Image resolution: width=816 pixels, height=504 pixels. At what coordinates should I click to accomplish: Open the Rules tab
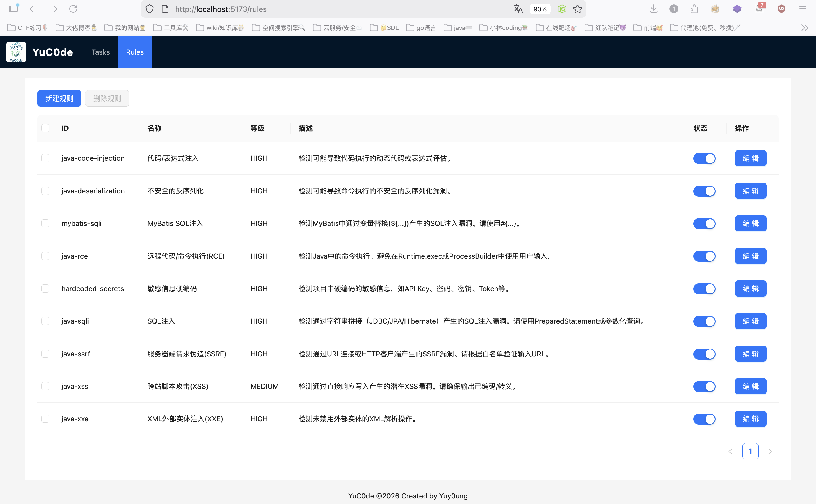(135, 52)
